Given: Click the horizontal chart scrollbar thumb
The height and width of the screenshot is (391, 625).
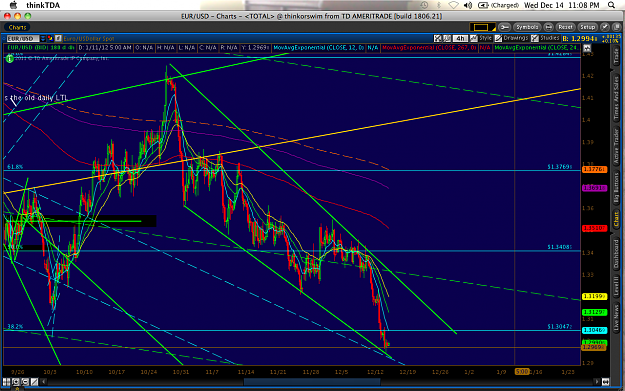Looking at the screenshot, I should click(x=312, y=382).
